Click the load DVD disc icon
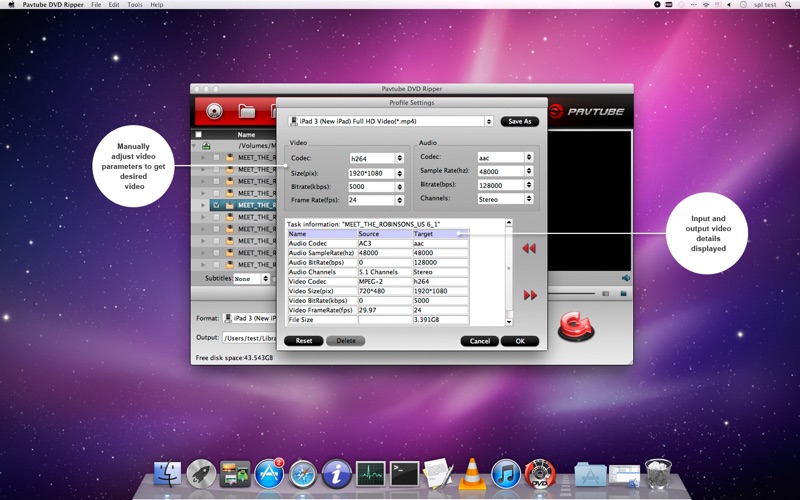 point(215,111)
